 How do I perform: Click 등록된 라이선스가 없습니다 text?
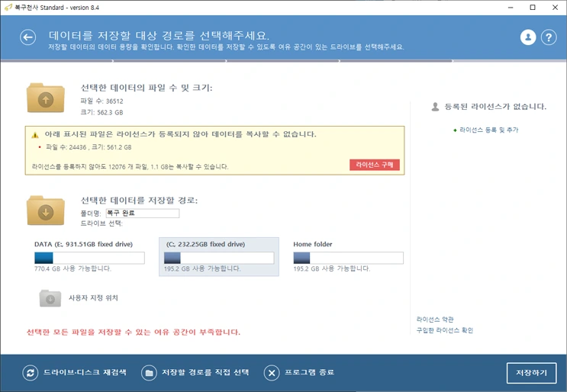pyautogui.click(x=495, y=107)
